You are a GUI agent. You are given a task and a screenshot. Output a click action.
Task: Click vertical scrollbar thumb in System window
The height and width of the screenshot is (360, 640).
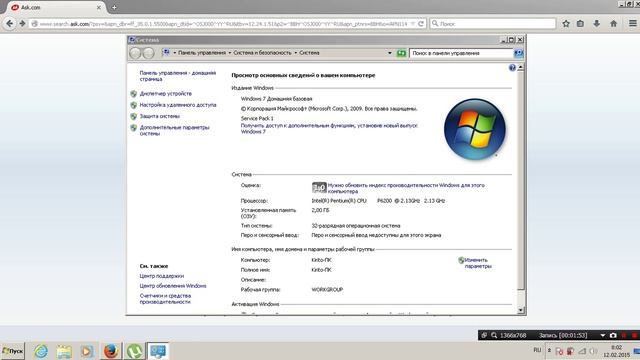[x=520, y=181]
